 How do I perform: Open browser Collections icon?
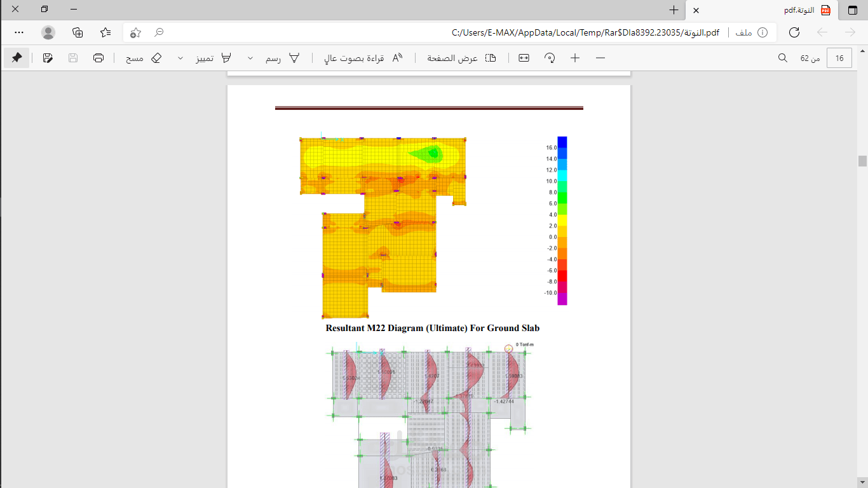(x=78, y=32)
